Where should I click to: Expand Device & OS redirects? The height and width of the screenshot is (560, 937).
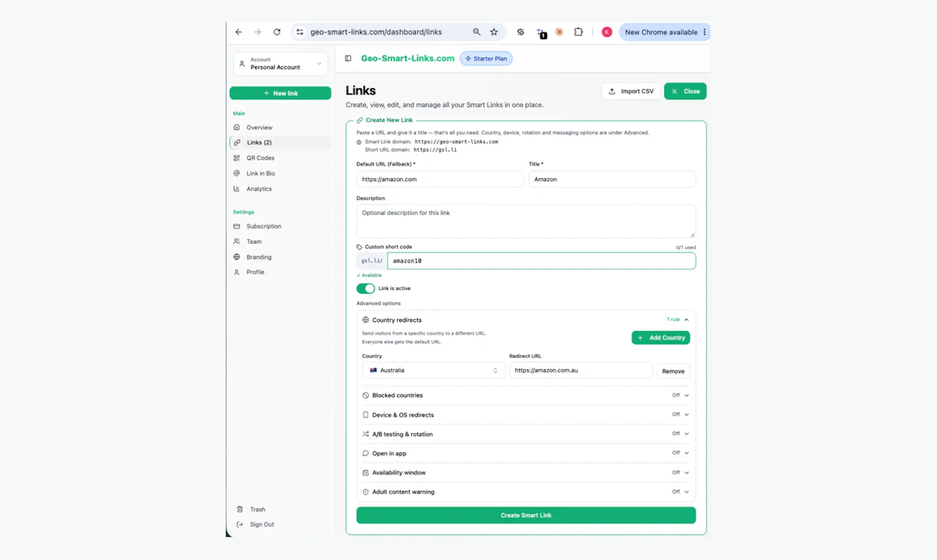tap(526, 415)
